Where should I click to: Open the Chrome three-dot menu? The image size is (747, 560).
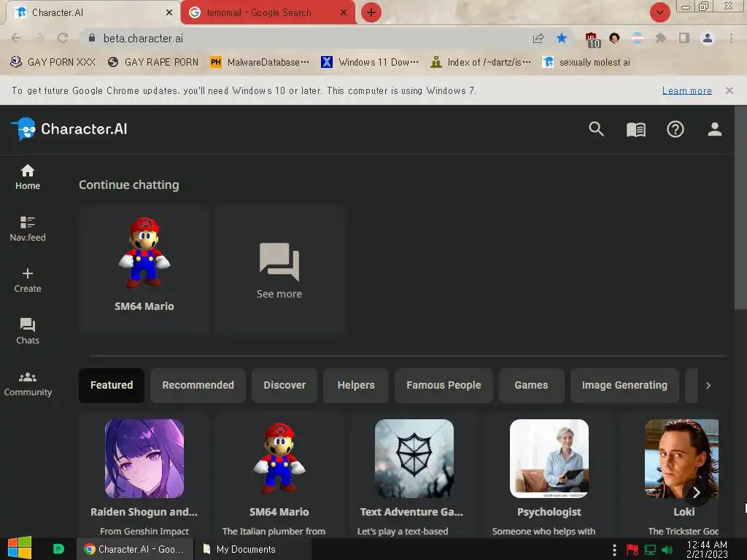click(x=731, y=38)
